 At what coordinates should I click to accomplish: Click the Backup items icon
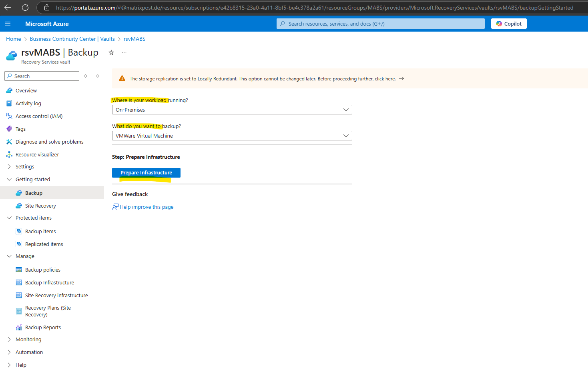[x=19, y=231]
